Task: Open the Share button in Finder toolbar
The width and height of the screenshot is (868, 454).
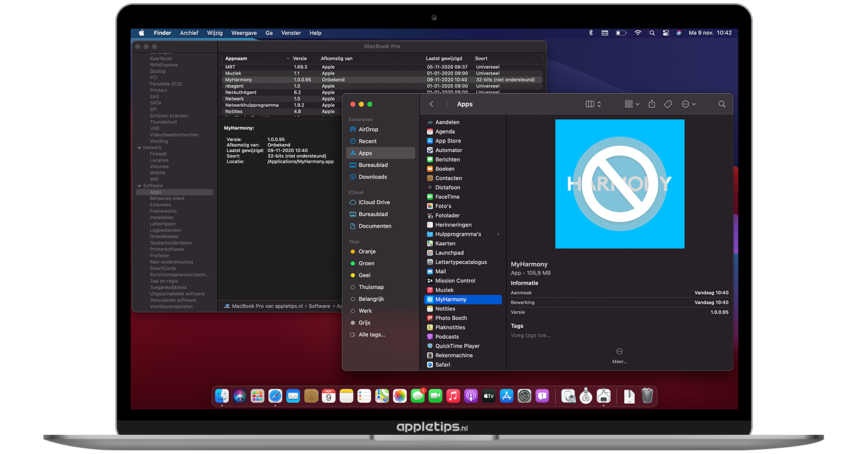Action: pyautogui.click(x=652, y=104)
